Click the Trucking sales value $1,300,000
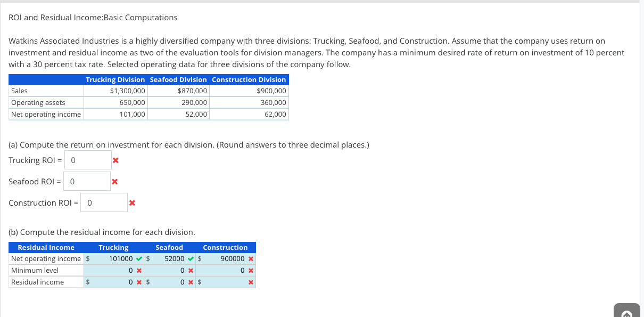The width and height of the screenshot is (644, 317). click(128, 91)
